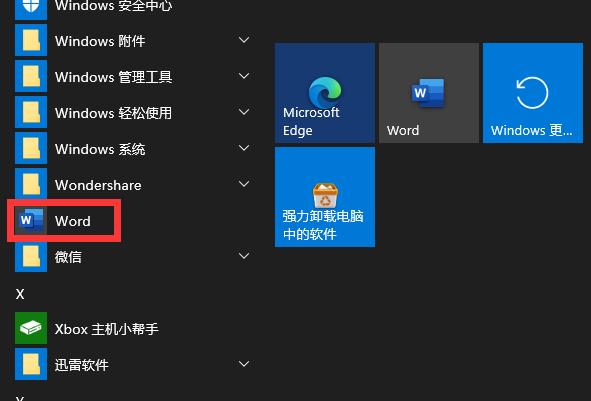The image size is (591, 401).
Task: Expand Wondershare folder with its chevron
Action: click(x=244, y=184)
